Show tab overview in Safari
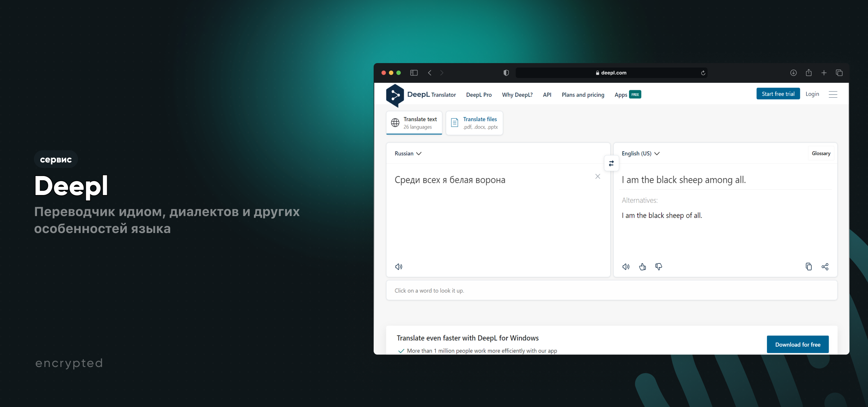 point(839,73)
